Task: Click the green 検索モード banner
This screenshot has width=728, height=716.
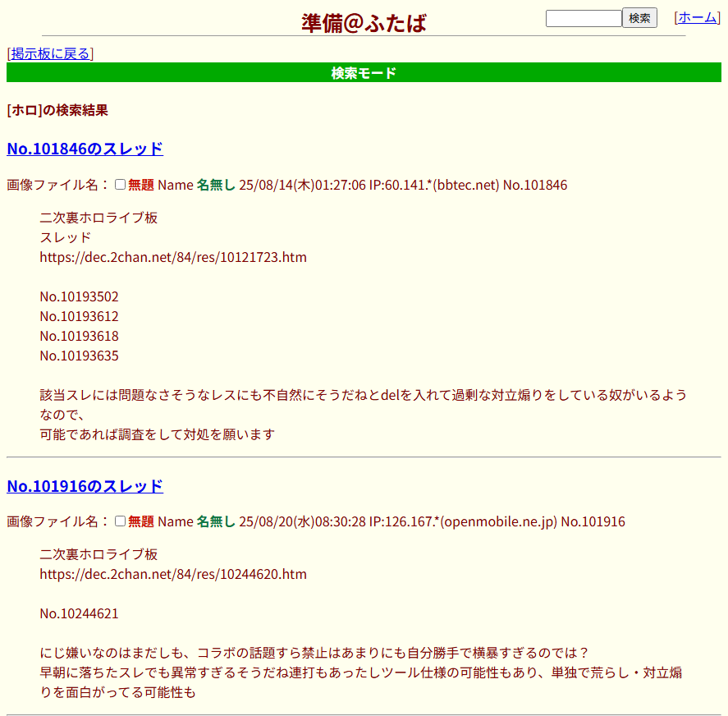Action: (364, 73)
